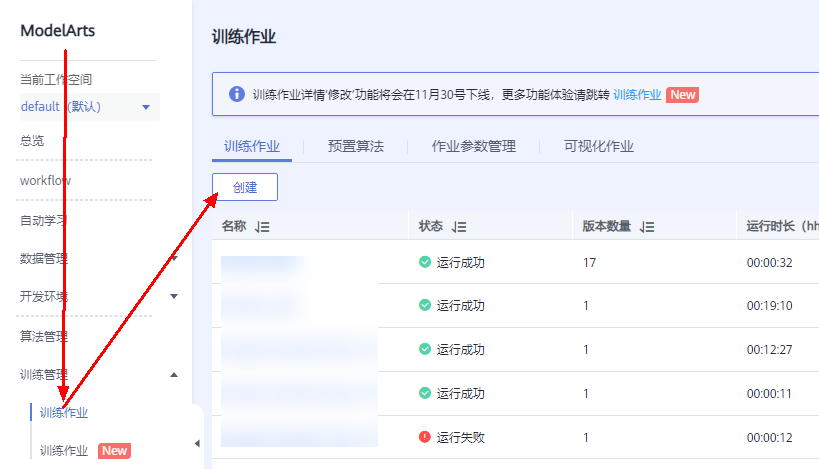Click the info icon in notice banner
This screenshot has height=469, width=819.
pos(237,94)
